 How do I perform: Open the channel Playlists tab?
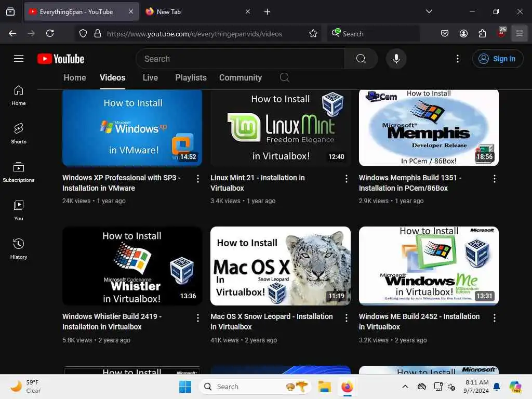click(x=191, y=78)
